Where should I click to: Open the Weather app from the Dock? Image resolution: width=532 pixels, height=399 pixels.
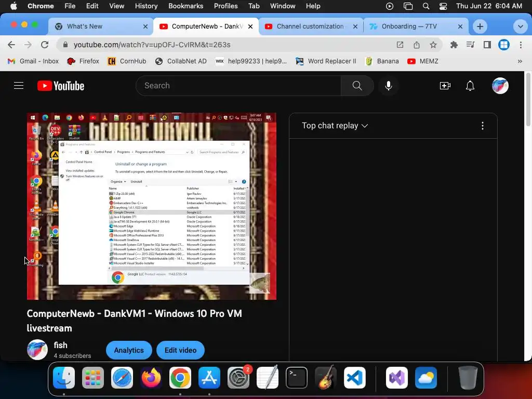426,378
